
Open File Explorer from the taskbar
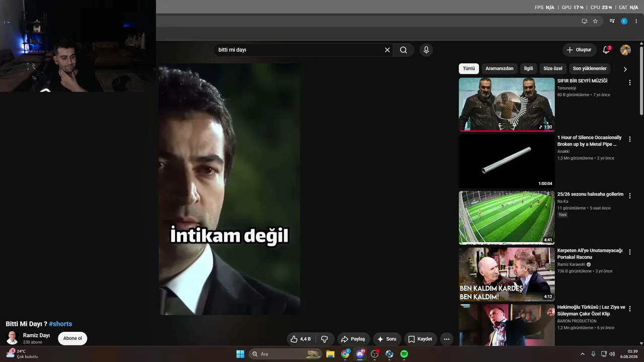[x=330, y=354]
